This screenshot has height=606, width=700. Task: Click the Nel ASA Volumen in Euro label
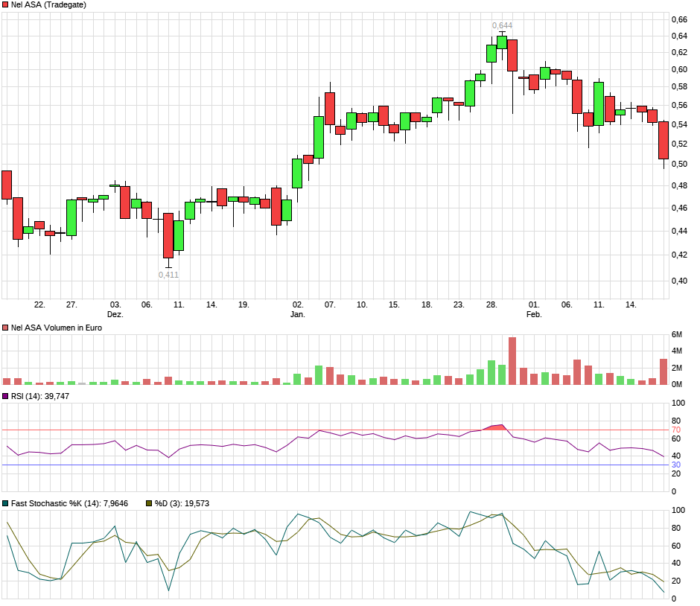[x=57, y=328]
